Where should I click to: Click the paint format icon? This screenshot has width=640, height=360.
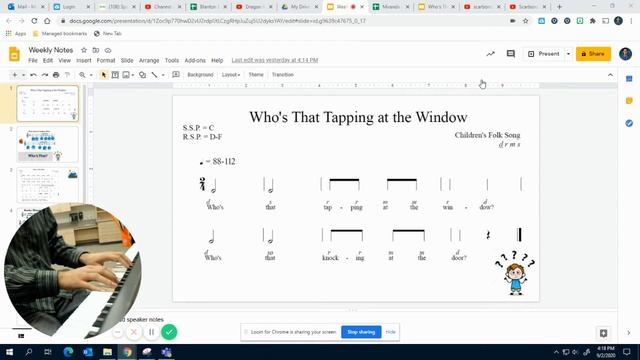click(x=67, y=75)
